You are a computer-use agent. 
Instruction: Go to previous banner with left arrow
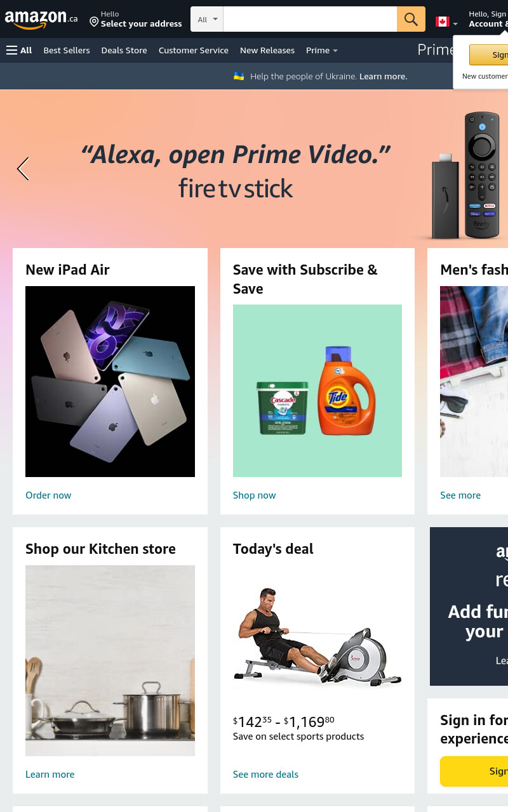pyautogui.click(x=23, y=169)
